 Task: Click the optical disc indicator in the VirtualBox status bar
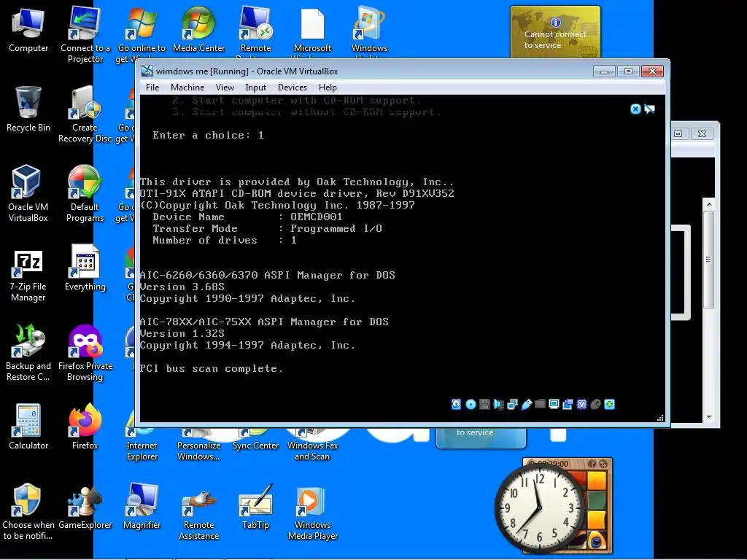click(x=471, y=404)
